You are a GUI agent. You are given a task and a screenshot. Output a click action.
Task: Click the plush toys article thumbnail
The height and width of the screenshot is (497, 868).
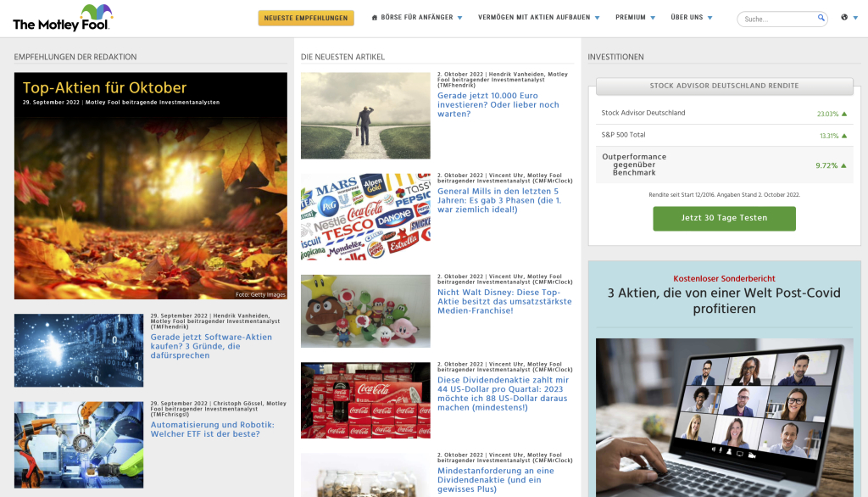click(x=365, y=310)
